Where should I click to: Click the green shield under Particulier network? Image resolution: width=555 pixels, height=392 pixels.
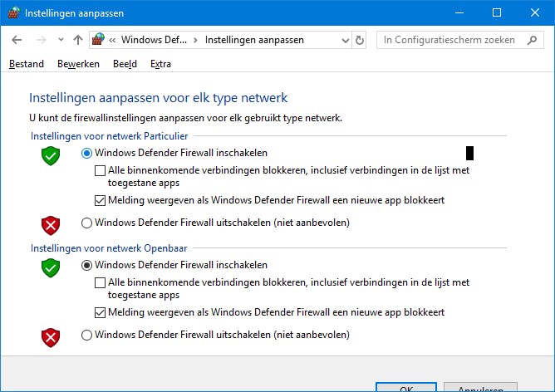52,155
